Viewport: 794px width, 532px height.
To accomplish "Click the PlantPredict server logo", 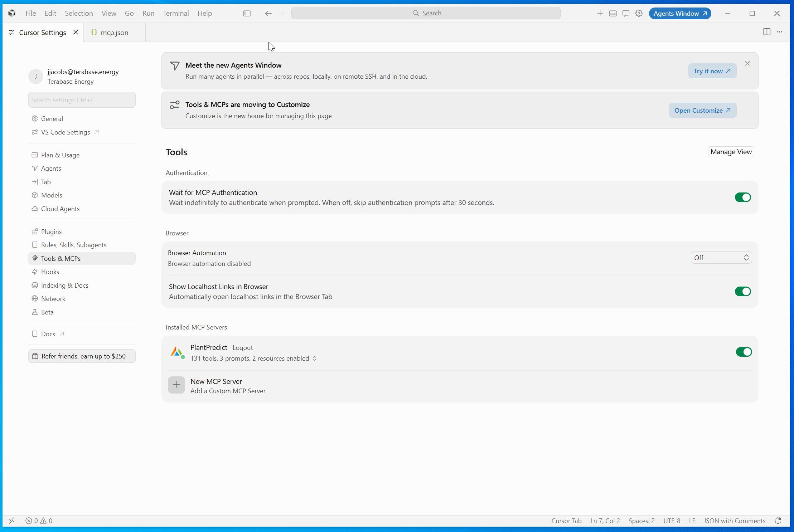I will pos(177,352).
